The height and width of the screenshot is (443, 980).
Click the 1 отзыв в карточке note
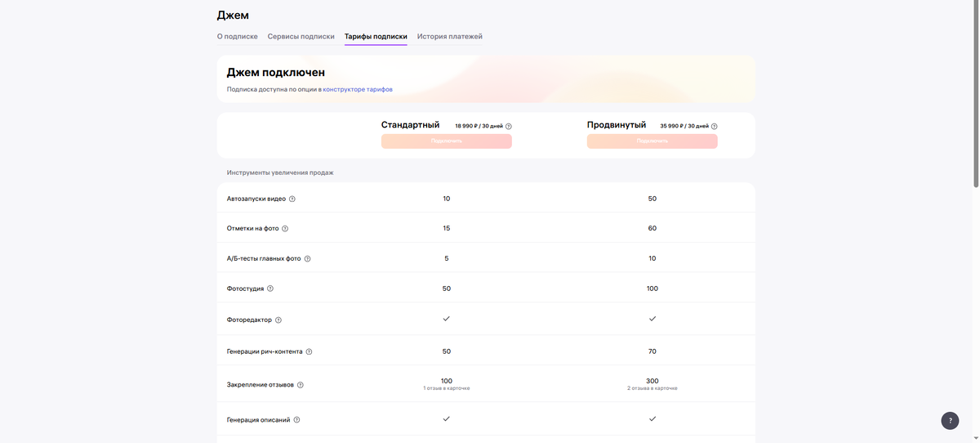click(x=447, y=388)
